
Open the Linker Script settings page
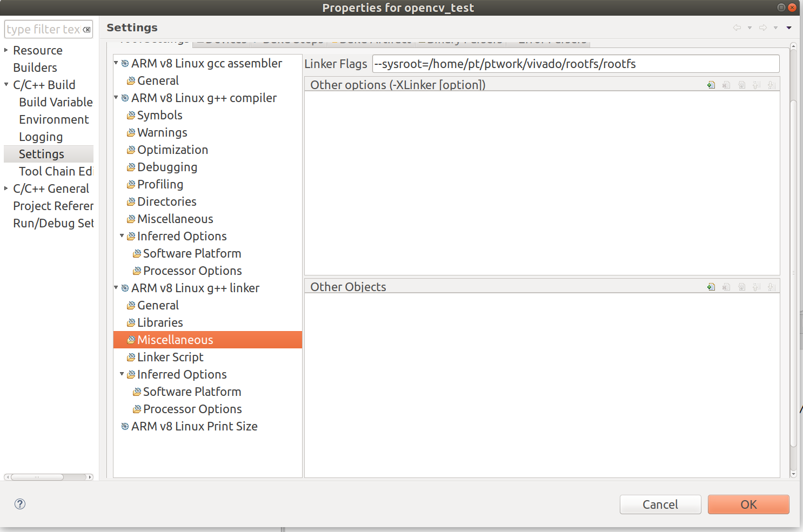point(170,357)
